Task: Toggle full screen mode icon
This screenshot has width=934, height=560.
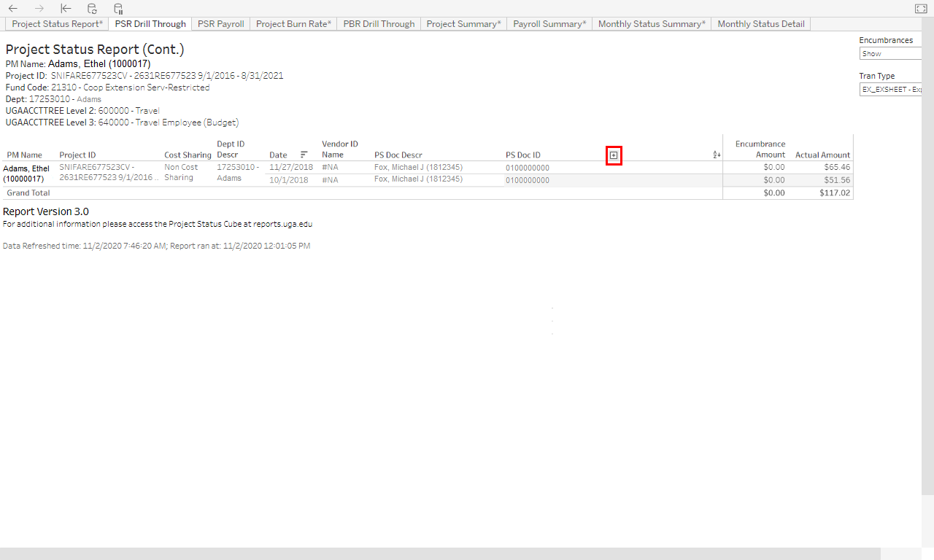Action: pos(920,9)
